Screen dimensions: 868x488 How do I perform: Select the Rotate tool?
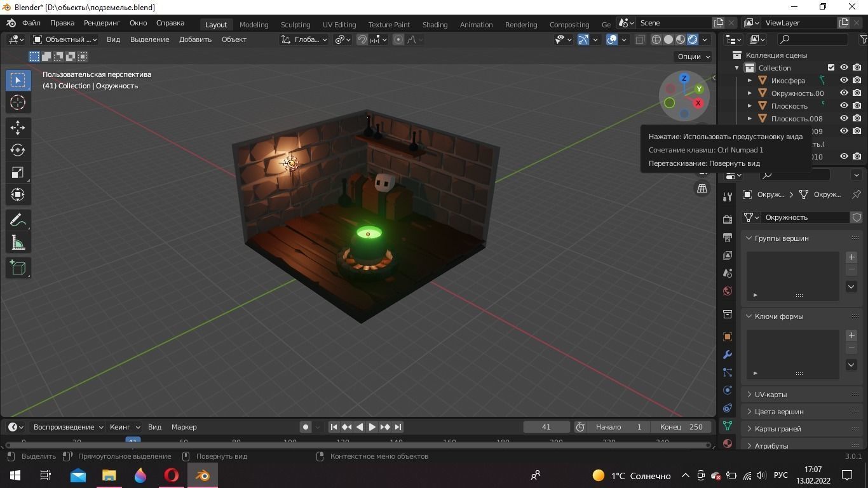18,150
